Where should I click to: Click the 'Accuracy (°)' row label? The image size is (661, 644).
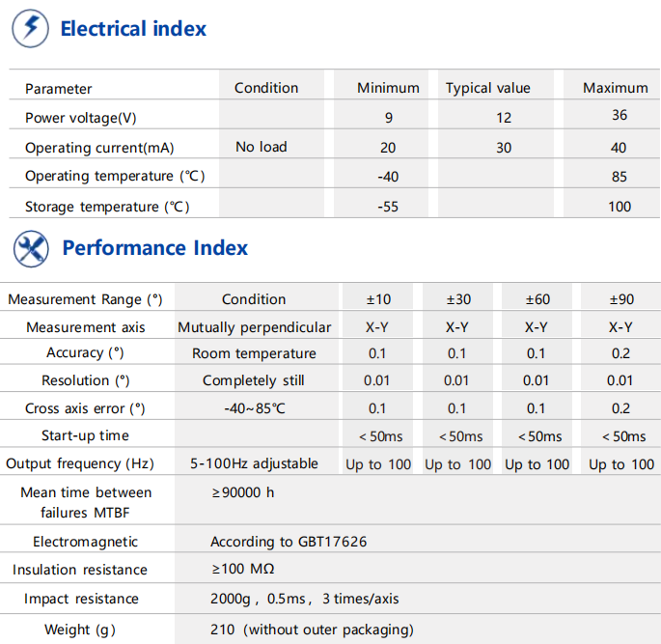click(x=85, y=352)
